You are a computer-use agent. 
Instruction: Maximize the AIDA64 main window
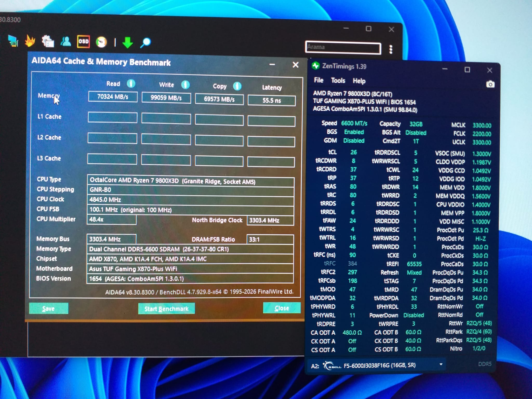click(x=368, y=29)
